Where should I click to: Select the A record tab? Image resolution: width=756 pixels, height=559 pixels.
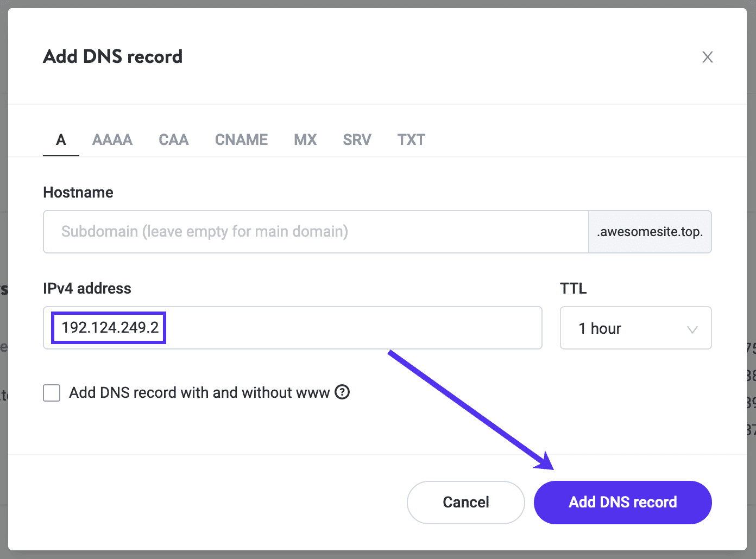[x=60, y=139]
